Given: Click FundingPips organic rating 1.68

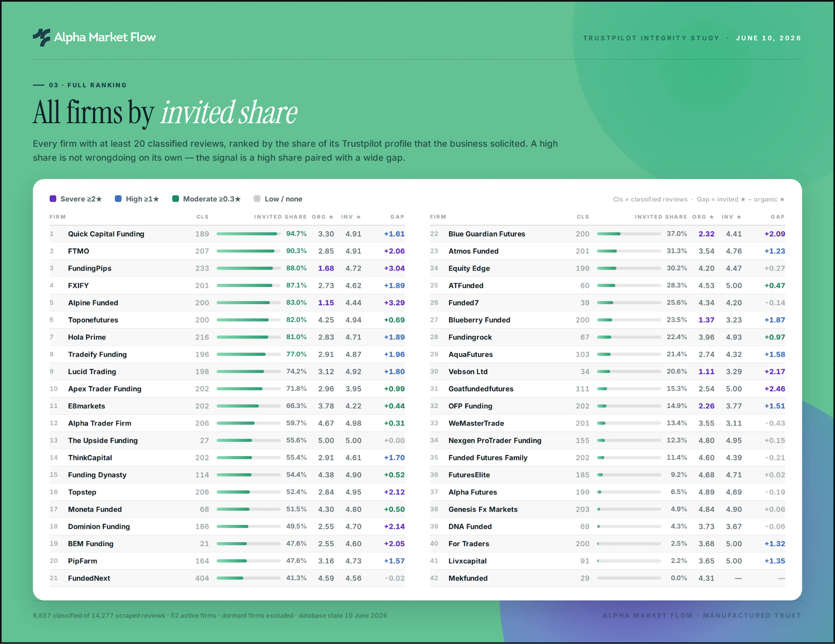Looking at the screenshot, I should (326, 268).
